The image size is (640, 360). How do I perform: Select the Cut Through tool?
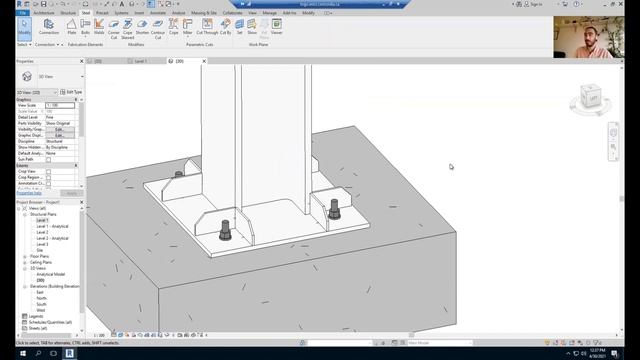(207, 27)
